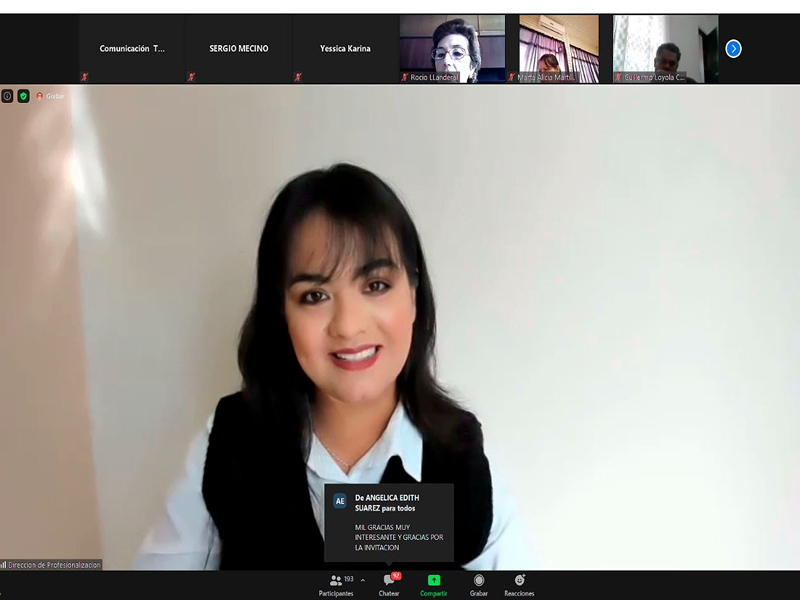
Task: Click the Guillermo Loyola video thumbnail
Action: point(665,48)
